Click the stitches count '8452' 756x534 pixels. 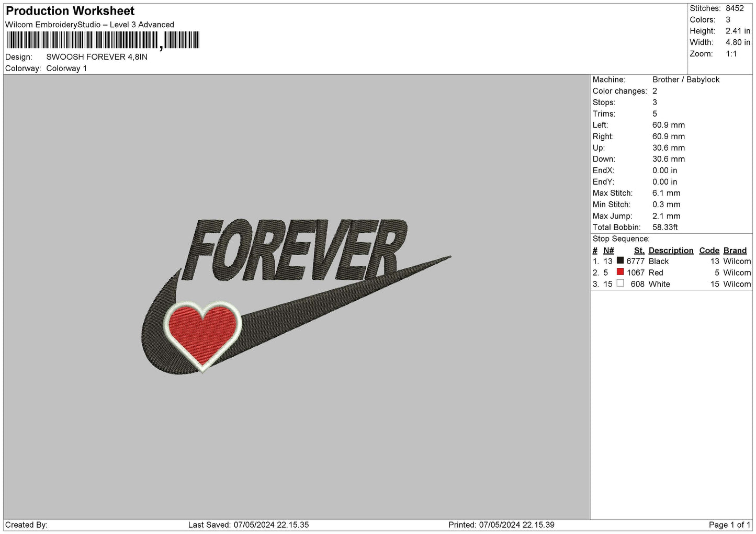point(735,8)
